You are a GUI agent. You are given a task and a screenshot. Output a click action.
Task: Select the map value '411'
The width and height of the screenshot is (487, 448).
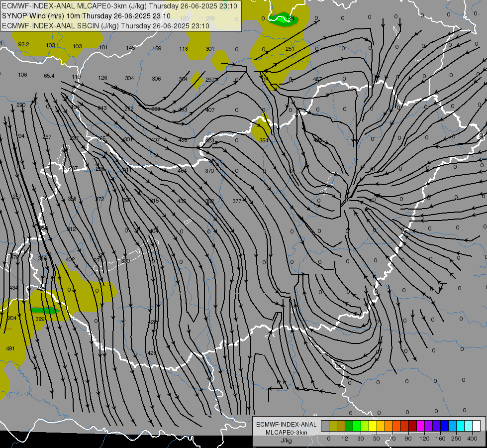coord(127,170)
